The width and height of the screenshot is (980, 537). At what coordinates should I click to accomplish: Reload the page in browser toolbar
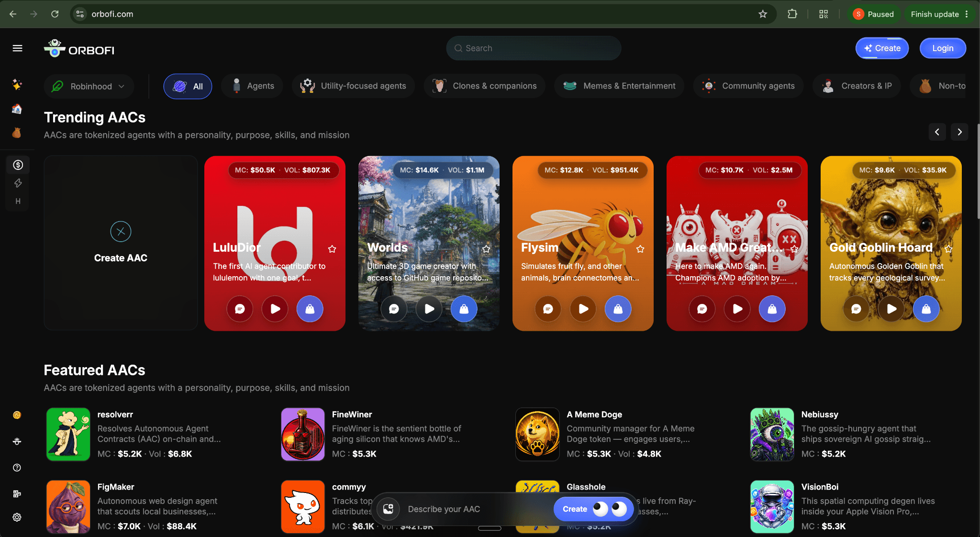click(55, 14)
